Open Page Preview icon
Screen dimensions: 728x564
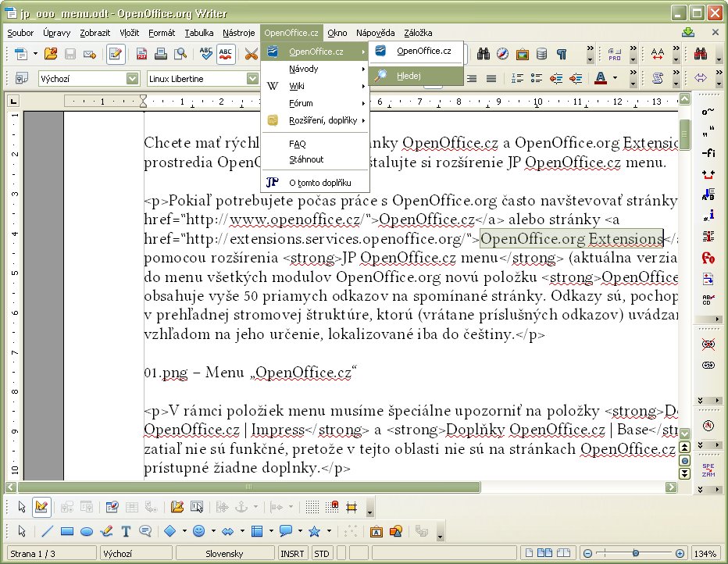180,55
